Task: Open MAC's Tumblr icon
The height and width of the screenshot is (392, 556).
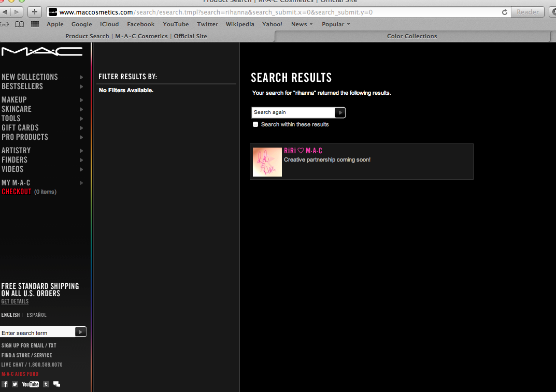Action: pos(46,384)
